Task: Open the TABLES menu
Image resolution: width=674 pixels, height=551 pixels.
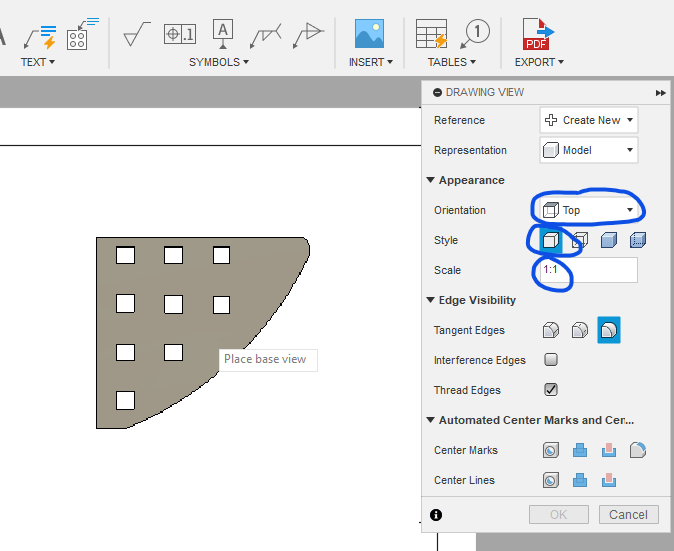Action: tap(451, 62)
